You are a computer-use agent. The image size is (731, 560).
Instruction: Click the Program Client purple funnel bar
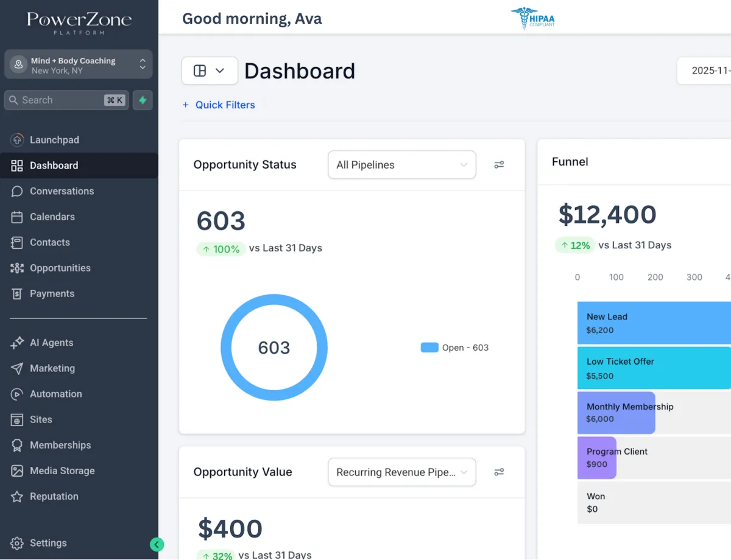[x=597, y=458]
